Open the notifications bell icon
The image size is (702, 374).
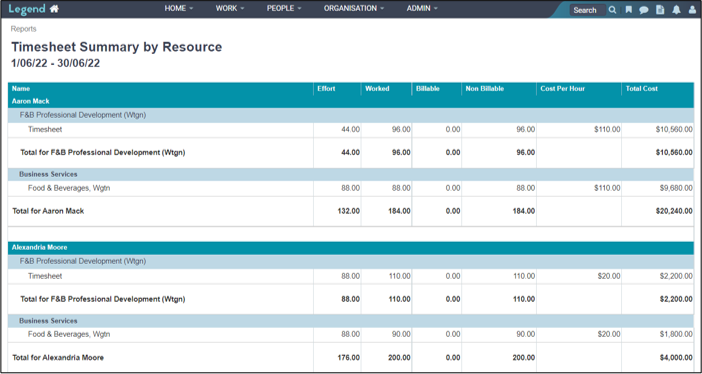pyautogui.click(x=676, y=10)
